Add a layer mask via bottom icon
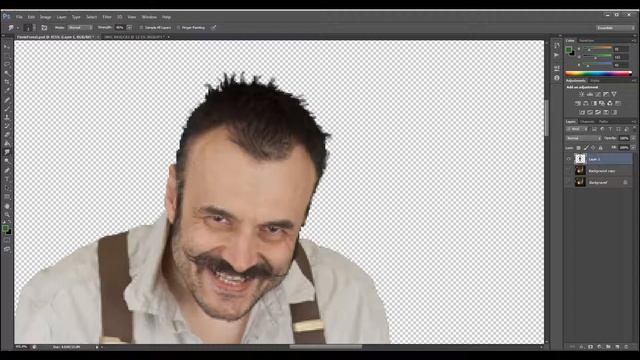 tap(590, 347)
